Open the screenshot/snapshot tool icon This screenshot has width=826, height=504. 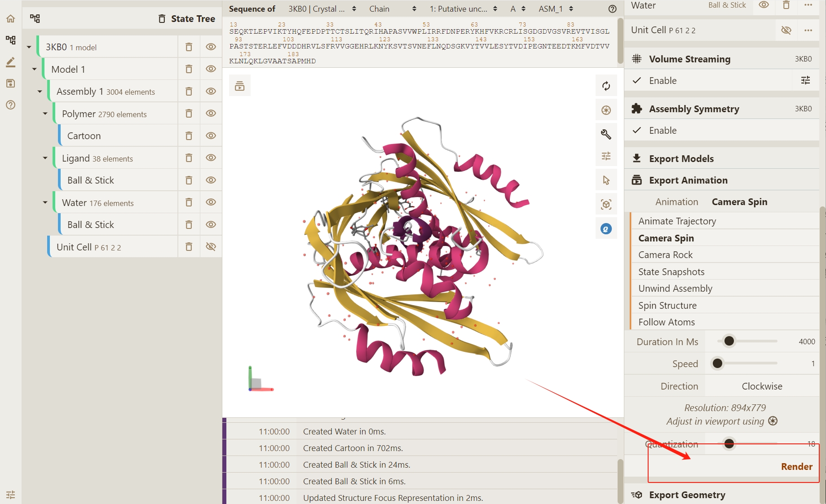[x=606, y=110]
